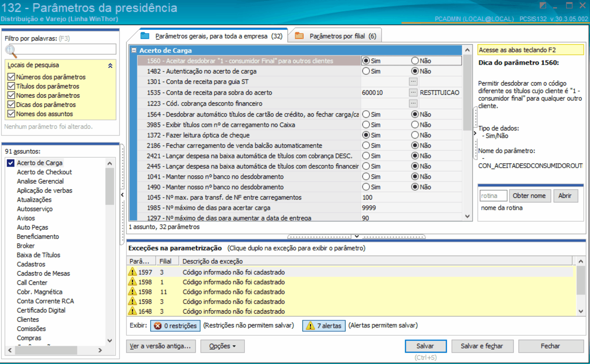Select Baixa de Títulos subject
This screenshot has height=364, width=590.
point(38,255)
